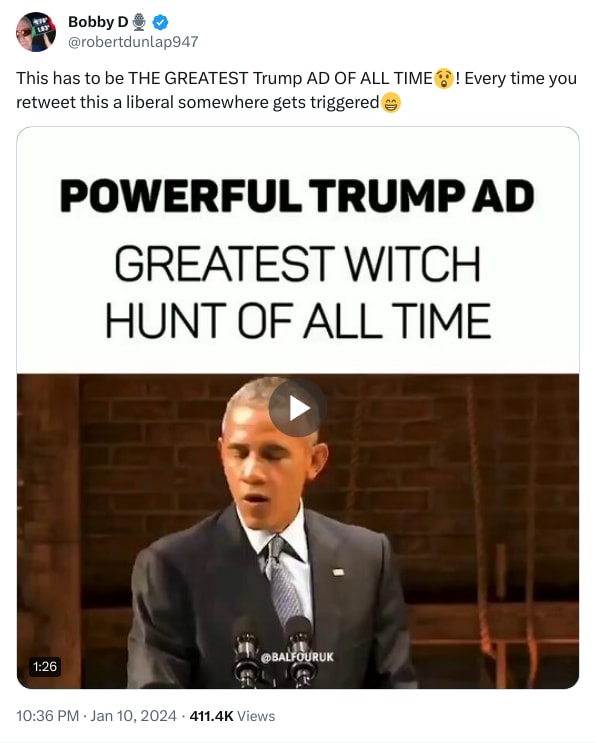Click the "POWERFUL TRUMP AD" headline text

[x=297, y=196]
